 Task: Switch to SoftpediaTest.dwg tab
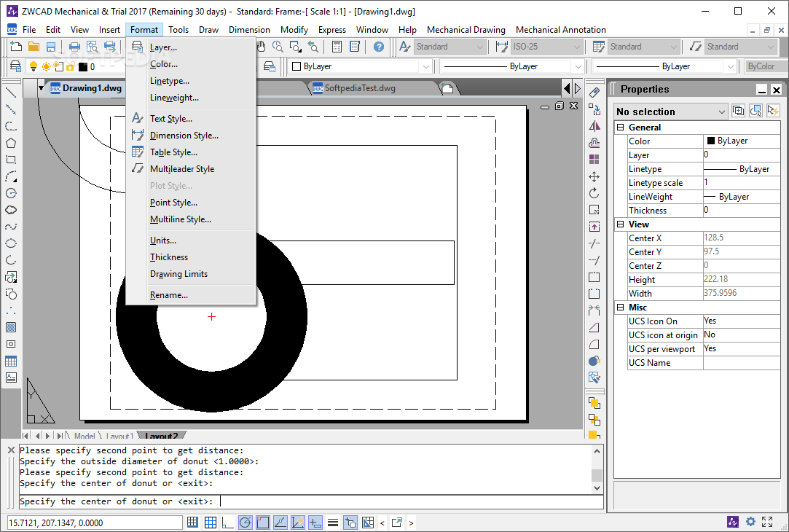coord(359,88)
